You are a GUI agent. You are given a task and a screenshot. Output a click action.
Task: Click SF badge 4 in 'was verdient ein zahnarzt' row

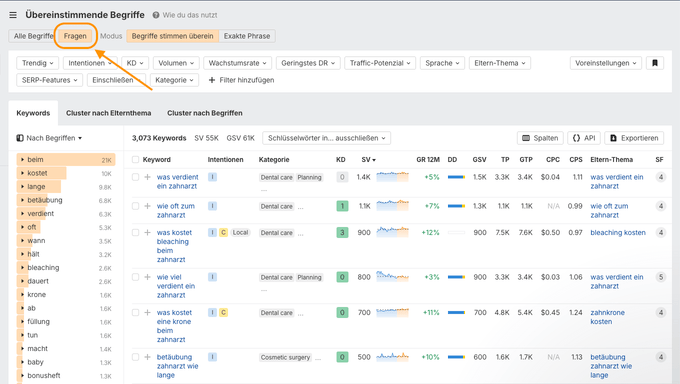(660, 177)
